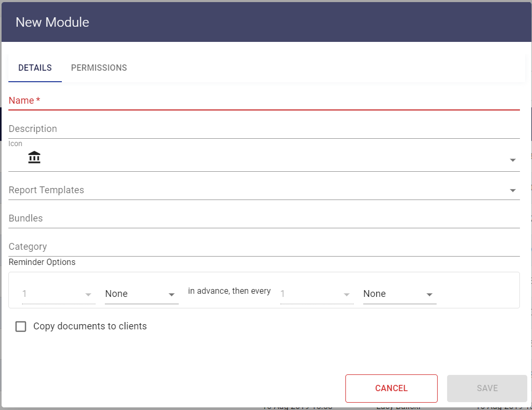Click the Report Templates field label
Screen dimensions: 532x410
47,190
